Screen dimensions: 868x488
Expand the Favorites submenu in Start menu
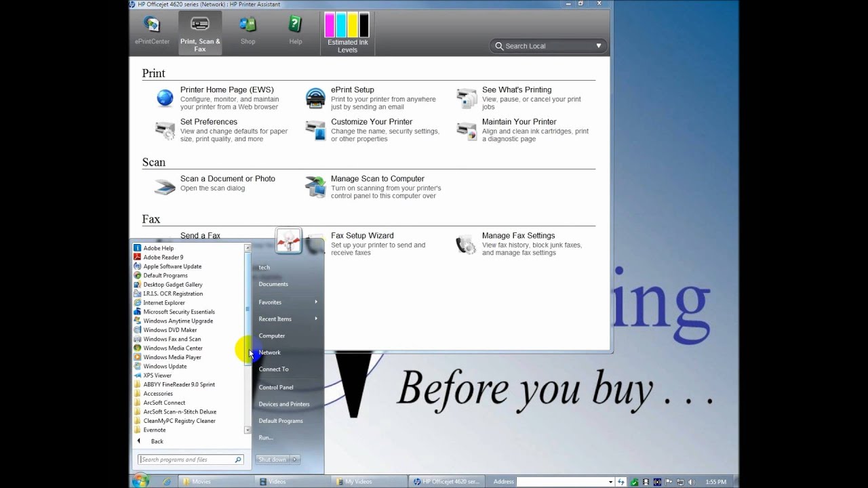click(288, 302)
